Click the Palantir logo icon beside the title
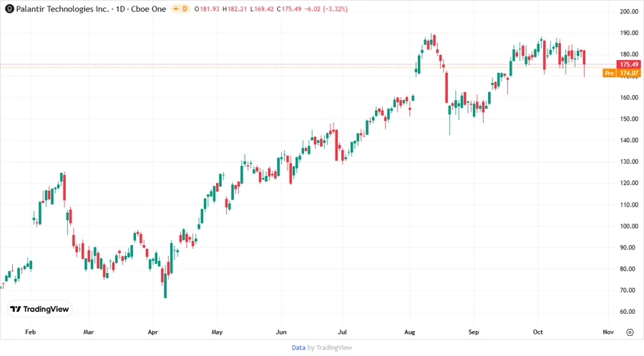Image resolution: width=644 pixels, height=356 pixels. [9, 9]
